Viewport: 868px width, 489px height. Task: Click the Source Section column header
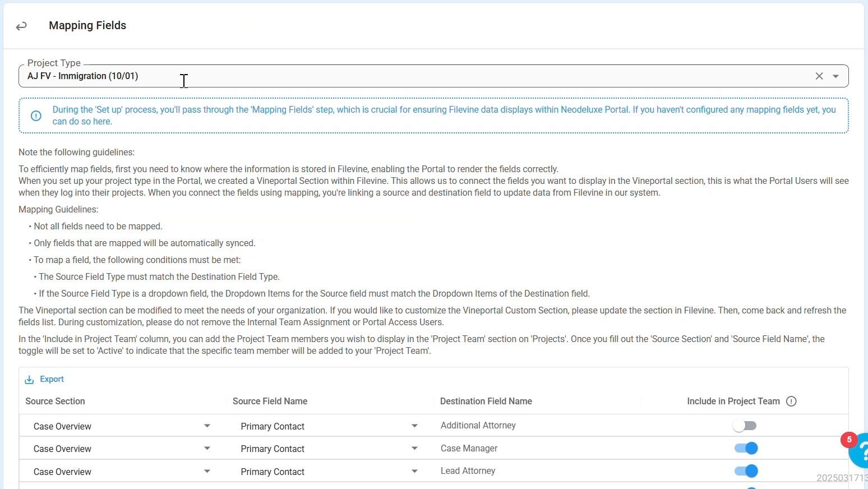[x=55, y=402]
